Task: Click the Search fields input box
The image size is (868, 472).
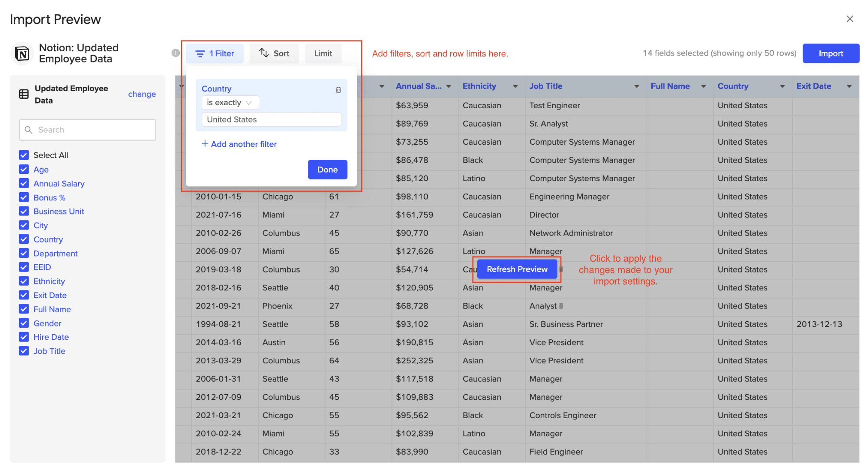Action: coord(88,130)
